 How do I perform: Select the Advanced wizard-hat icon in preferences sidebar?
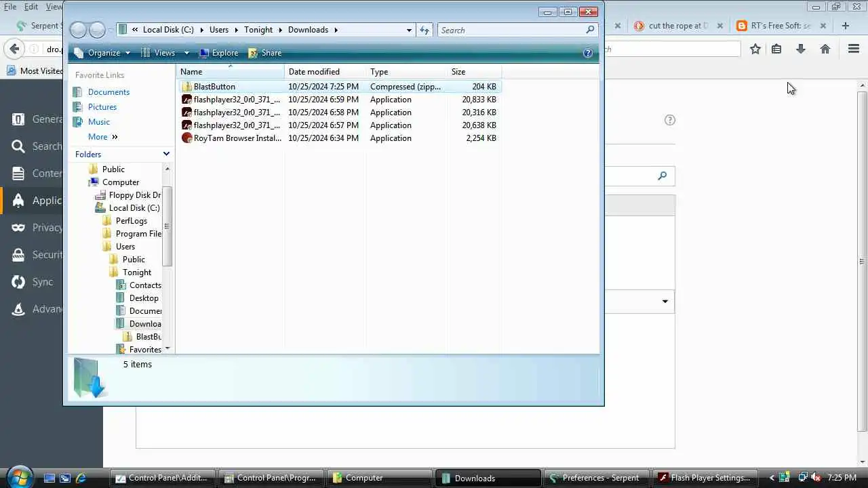(18, 309)
